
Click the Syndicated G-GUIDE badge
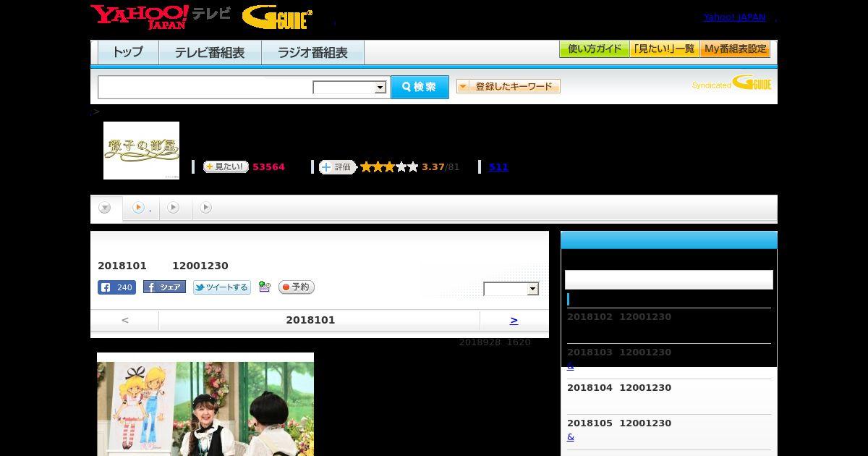click(x=731, y=83)
